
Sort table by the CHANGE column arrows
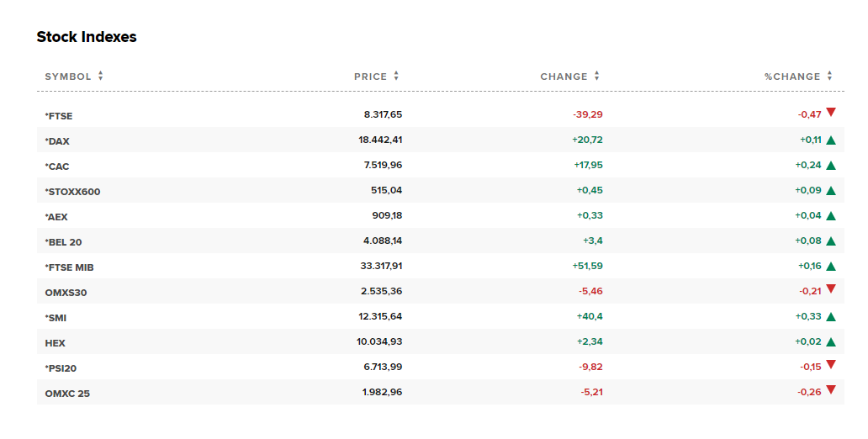[596, 76]
